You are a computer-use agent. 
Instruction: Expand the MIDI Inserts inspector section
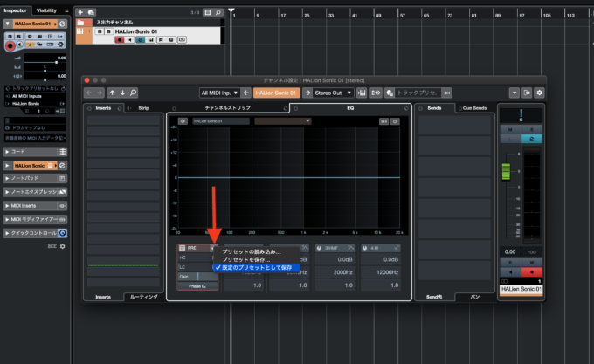pyautogui.click(x=7, y=206)
